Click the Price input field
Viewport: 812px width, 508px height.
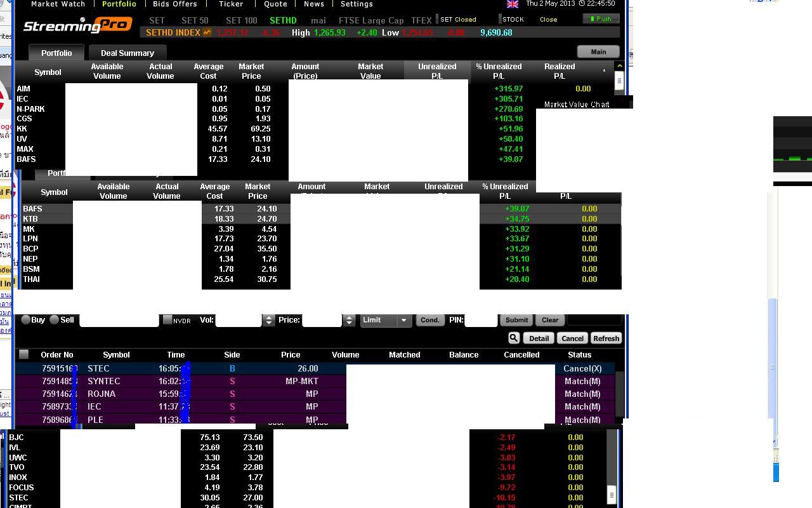point(322,320)
